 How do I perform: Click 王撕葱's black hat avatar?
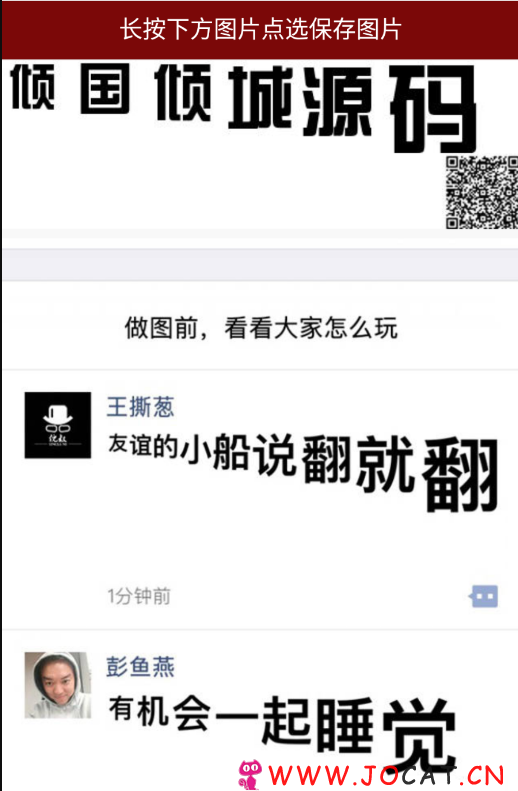(x=58, y=425)
